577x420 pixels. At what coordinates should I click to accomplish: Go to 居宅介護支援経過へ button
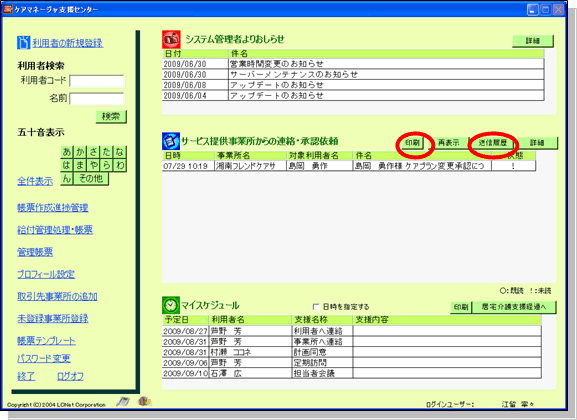pos(514,307)
